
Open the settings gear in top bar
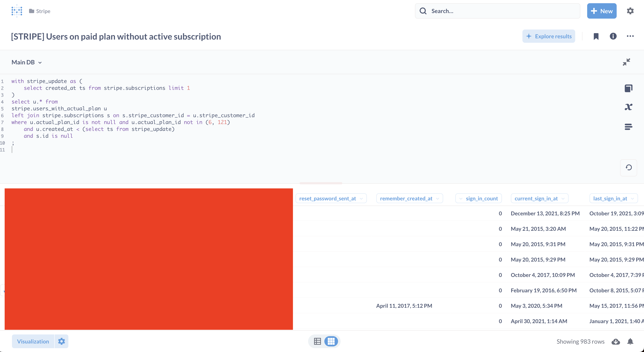coord(630,11)
